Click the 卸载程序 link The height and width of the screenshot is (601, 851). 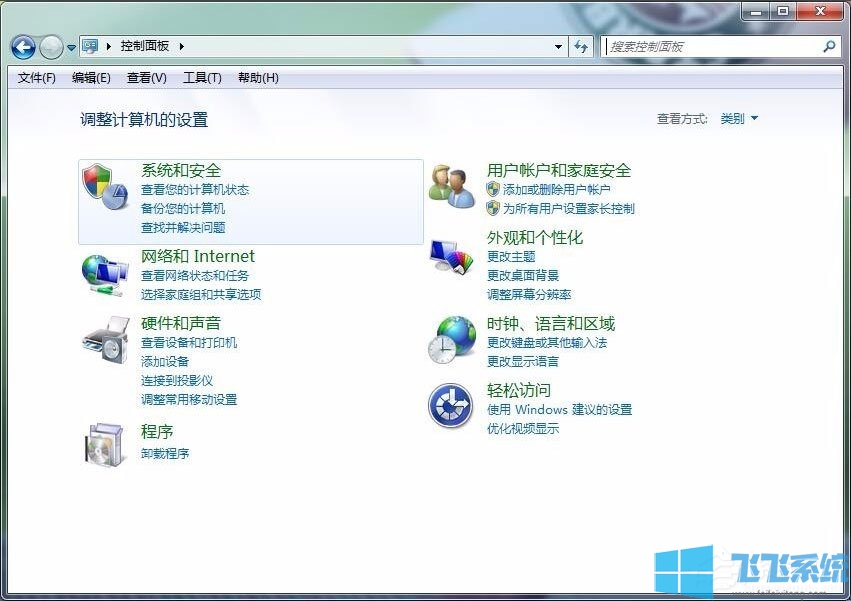tap(165, 453)
